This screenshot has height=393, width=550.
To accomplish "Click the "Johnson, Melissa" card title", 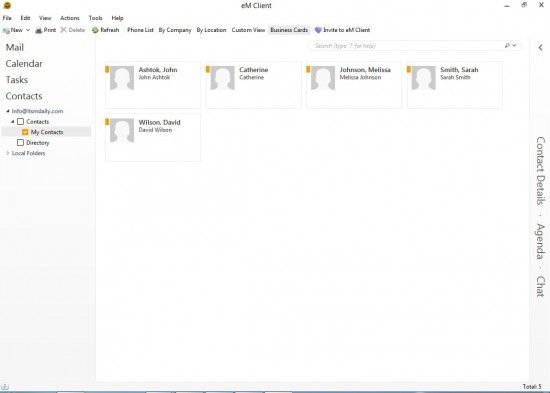I will [x=365, y=70].
